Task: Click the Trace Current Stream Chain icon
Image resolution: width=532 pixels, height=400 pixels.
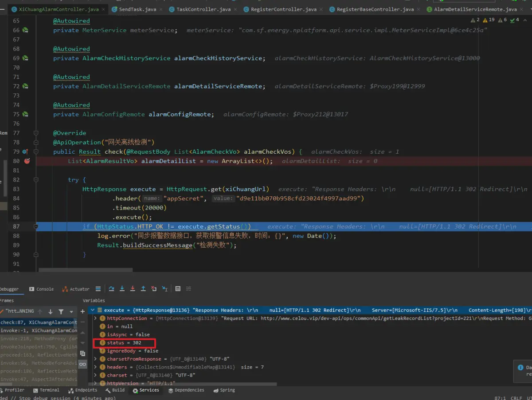Action: (x=188, y=289)
